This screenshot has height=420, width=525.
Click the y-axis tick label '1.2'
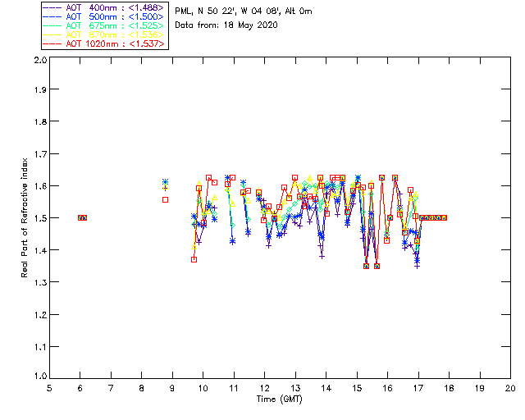click(40, 315)
